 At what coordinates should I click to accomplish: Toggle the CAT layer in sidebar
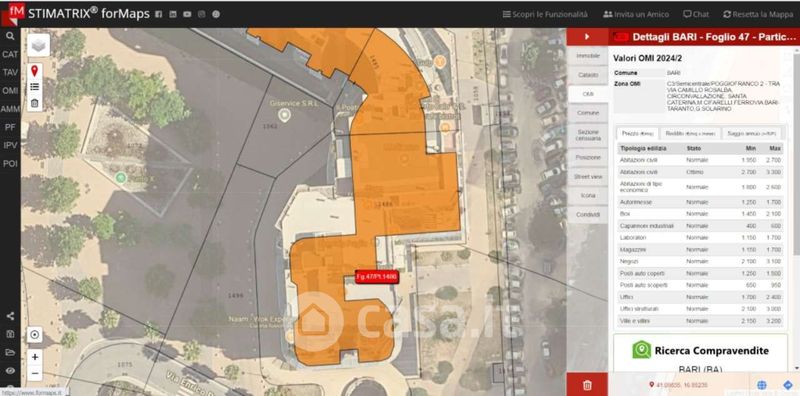pyautogui.click(x=10, y=54)
